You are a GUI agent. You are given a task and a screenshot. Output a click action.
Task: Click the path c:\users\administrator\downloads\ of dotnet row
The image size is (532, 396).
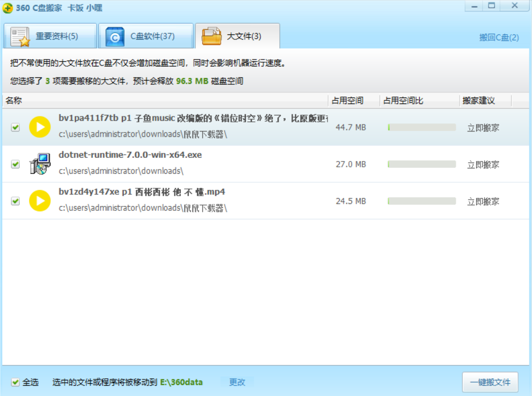[121, 171]
